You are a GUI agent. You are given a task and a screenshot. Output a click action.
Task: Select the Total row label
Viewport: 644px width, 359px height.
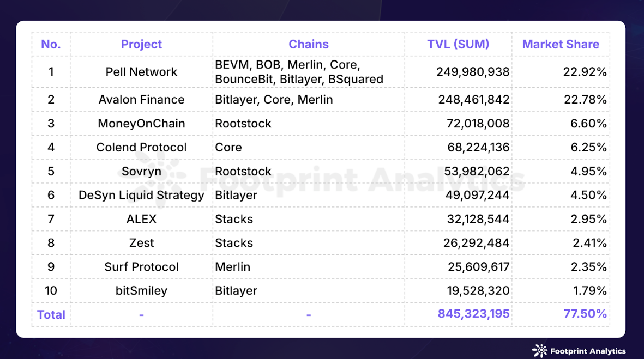[x=51, y=315]
